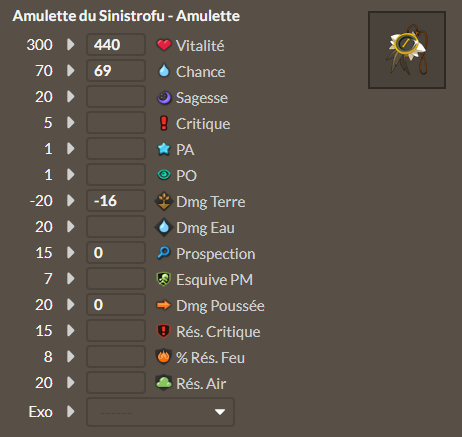Click the empty Critique value field
Image resolution: width=462 pixels, height=437 pixels.
click(116, 122)
